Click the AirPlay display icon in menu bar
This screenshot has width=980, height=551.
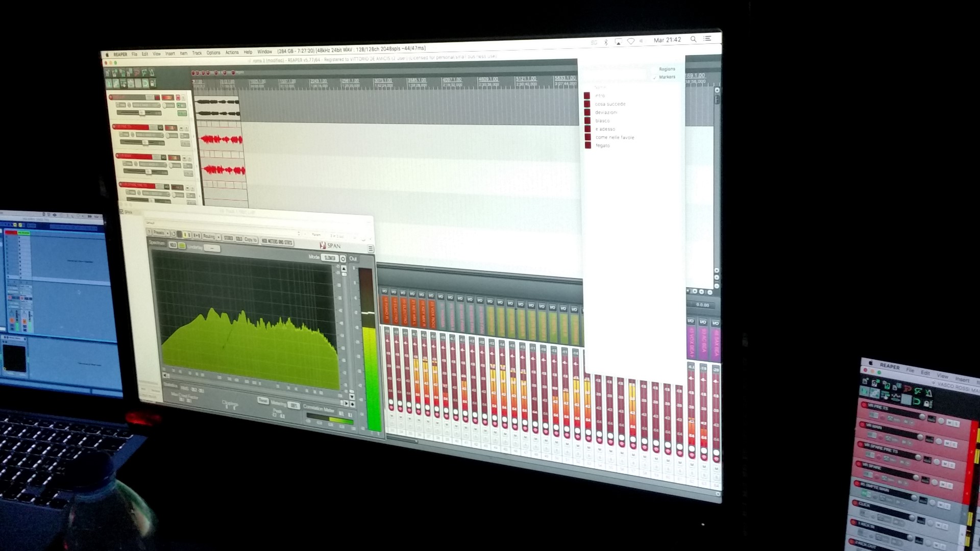tap(618, 42)
